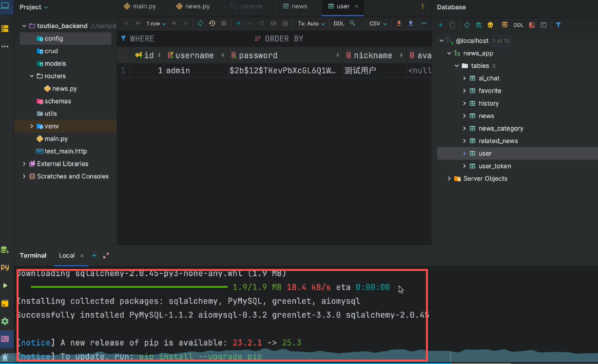This screenshot has height=364, width=598.
Task: Switch to the news.py editor tab
Action: pyautogui.click(x=193, y=6)
